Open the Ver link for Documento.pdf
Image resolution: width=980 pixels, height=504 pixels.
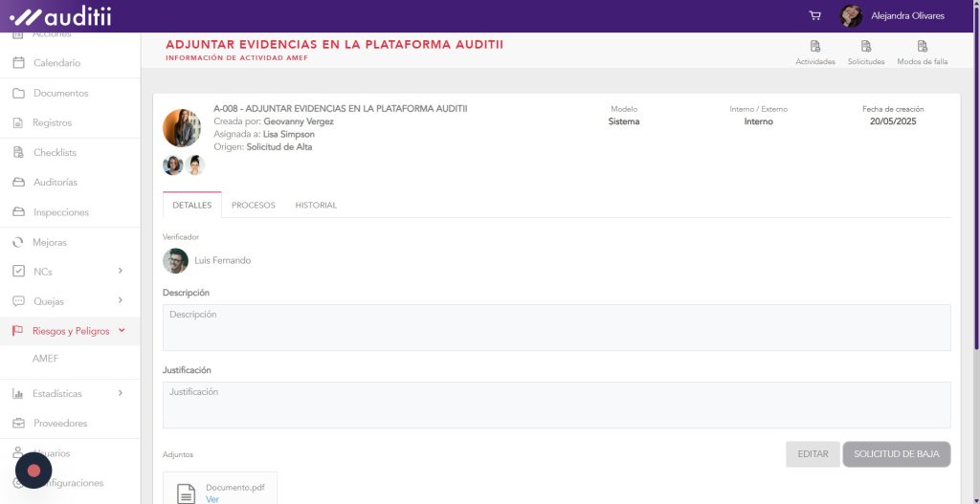[x=212, y=499]
